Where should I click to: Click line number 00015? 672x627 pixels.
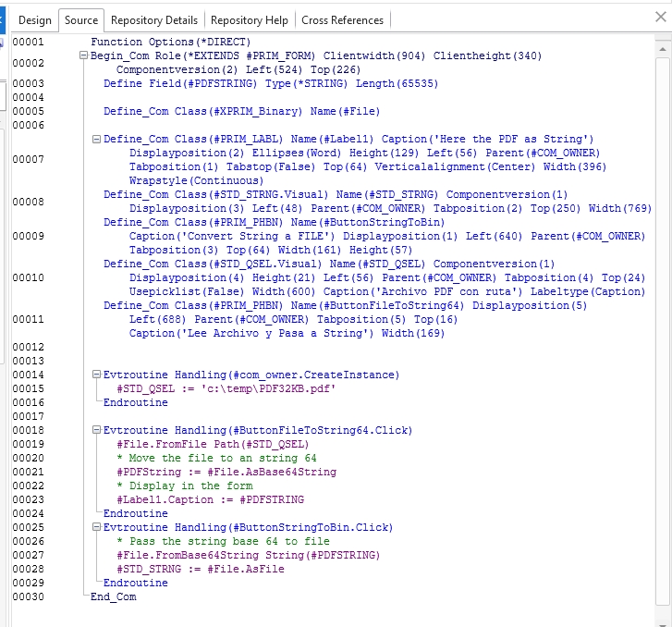(x=29, y=388)
